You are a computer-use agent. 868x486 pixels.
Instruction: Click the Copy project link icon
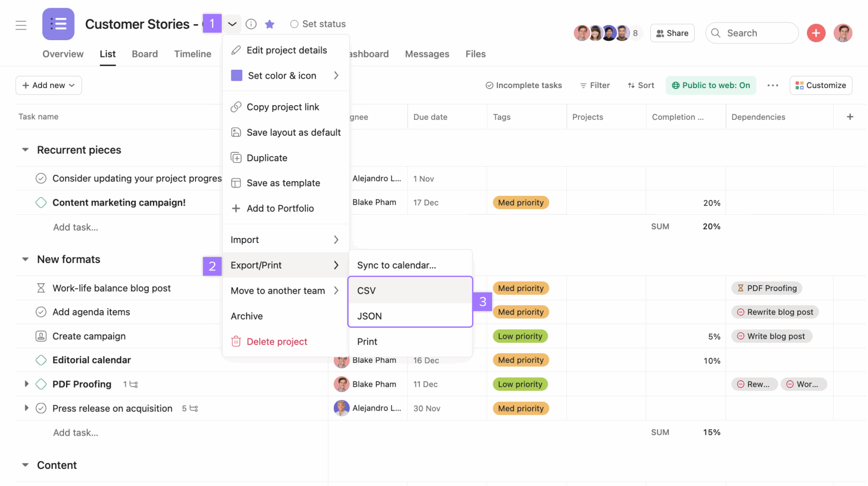[236, 107]
